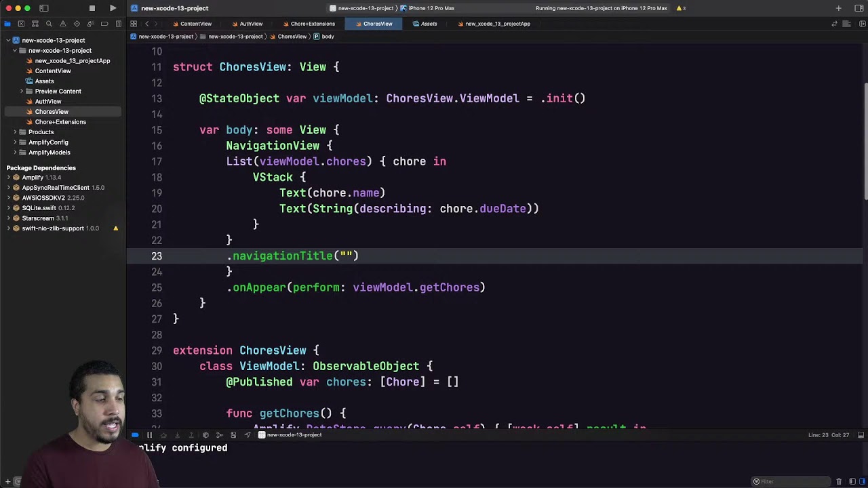Select the ChoresView editor tab
The image size is (868, 488).
coord(374,24)
